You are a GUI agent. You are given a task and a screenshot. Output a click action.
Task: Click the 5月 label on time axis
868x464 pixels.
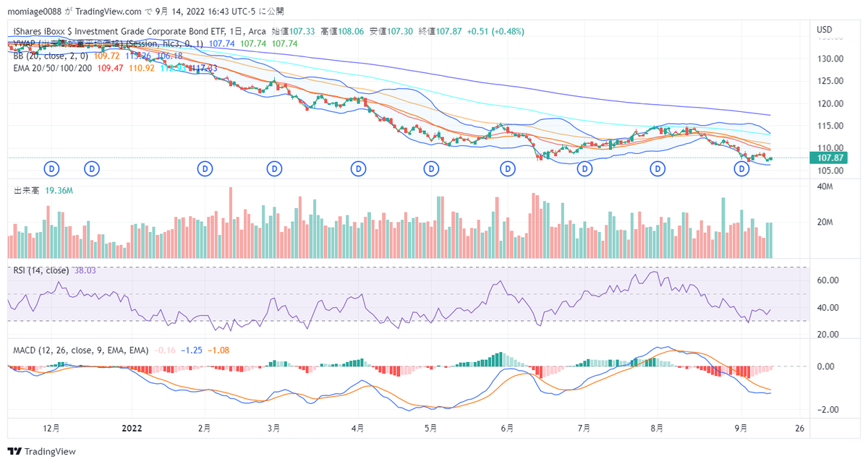point(430,429)
